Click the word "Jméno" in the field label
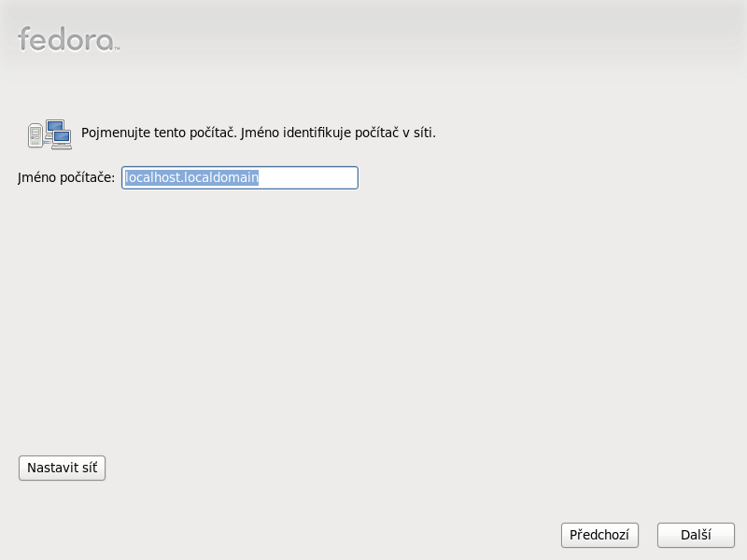This screenshot has width=747, height=560. pos(36,177)
